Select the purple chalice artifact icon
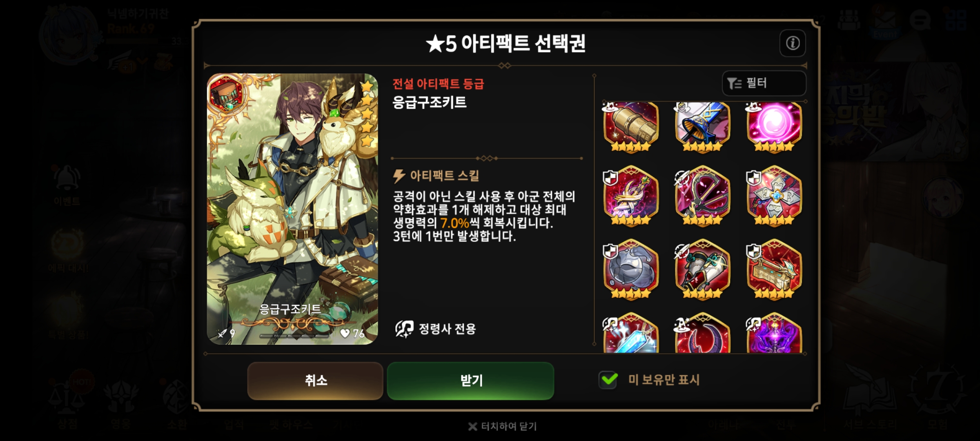Screen dimensions: 980x441 pos(774,333)
